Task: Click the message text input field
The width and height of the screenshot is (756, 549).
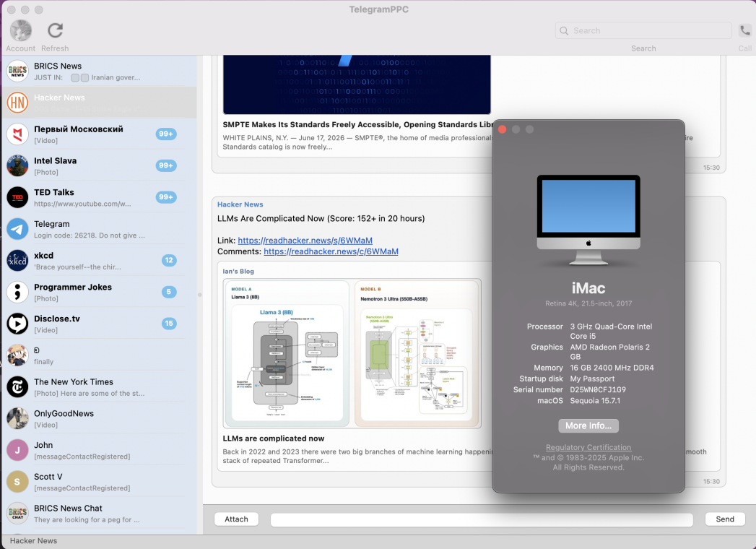Action: click(x=482, y=519)
